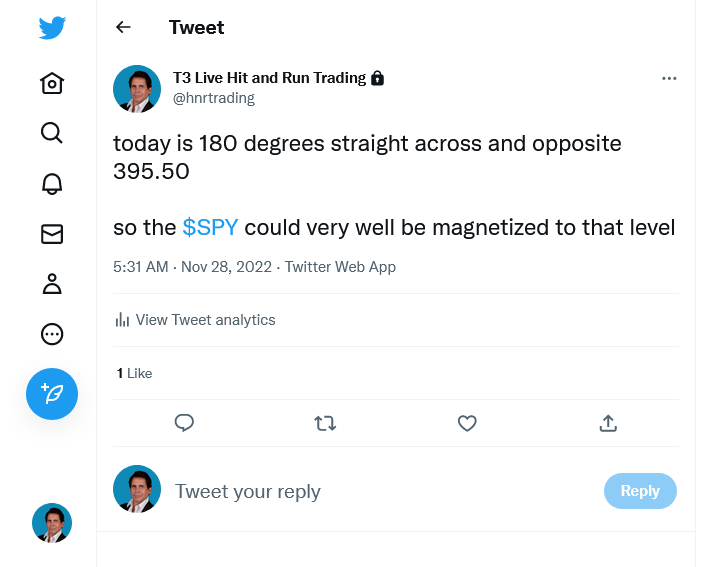Share the tweet via upload icon
The height and width of the screenshot is (567, 711).
coord(608,423)
